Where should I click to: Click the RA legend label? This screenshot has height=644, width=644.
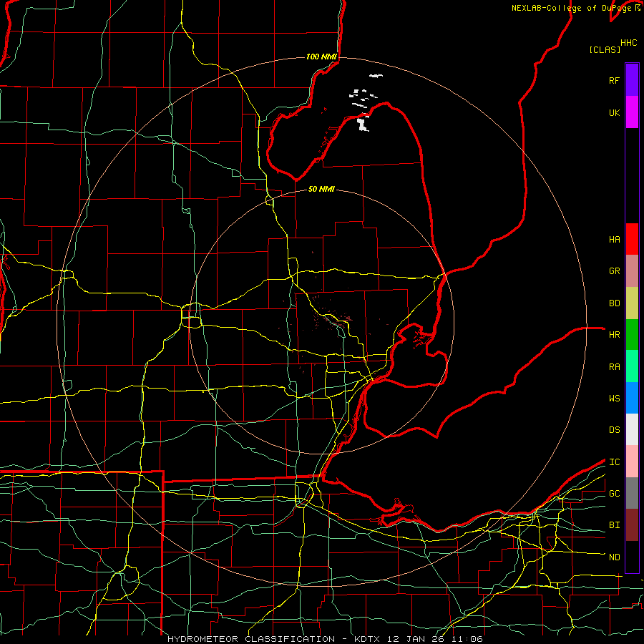(614, 367)
